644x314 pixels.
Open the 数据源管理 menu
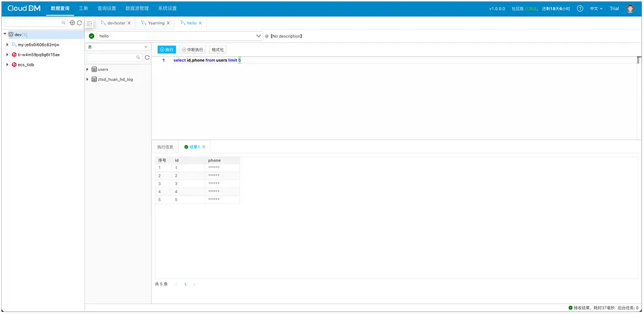pyautogui.click(x=137, y=8)
